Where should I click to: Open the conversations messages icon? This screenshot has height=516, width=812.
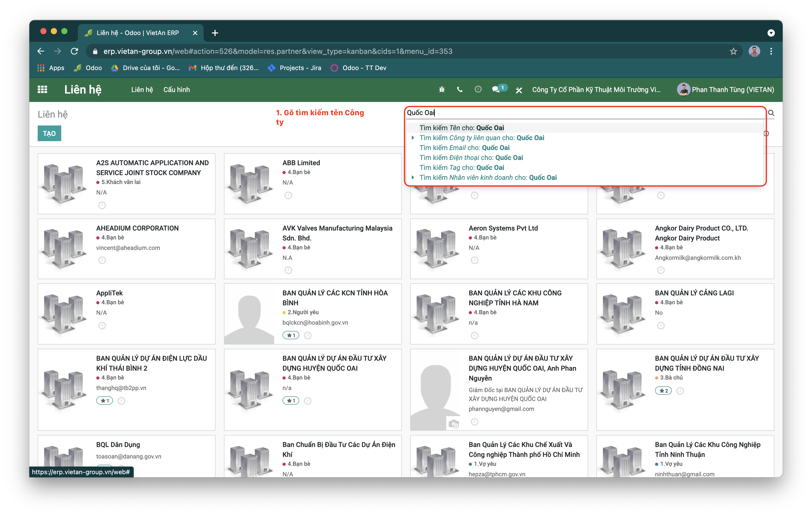[x=496, y=89]
